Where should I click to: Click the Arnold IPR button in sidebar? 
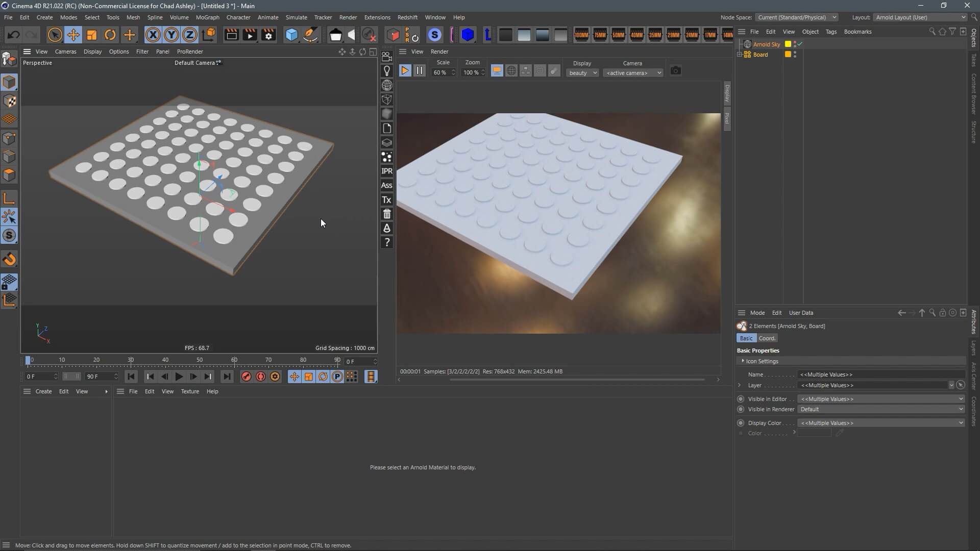point(387,171)
